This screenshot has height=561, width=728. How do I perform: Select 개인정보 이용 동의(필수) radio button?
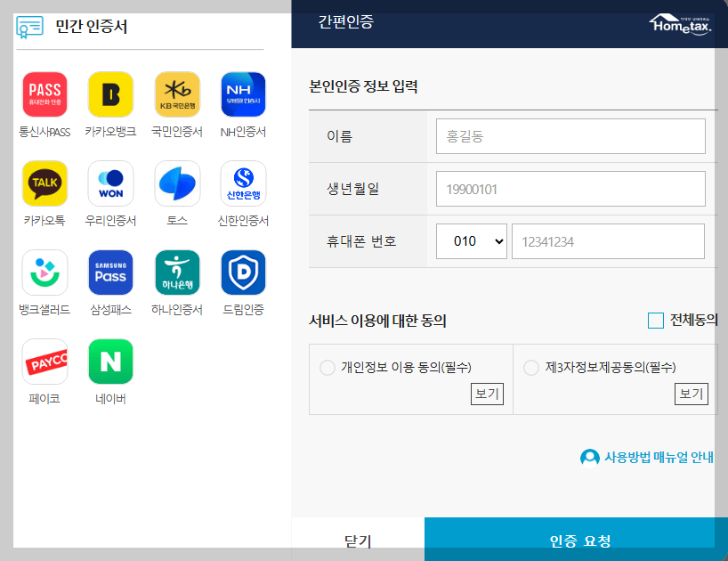[328, 368]
